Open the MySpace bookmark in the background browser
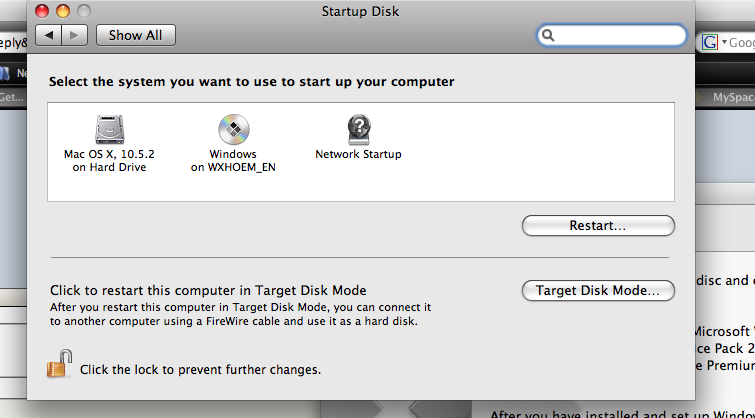755x418 pixels. [x=733, y=97]
